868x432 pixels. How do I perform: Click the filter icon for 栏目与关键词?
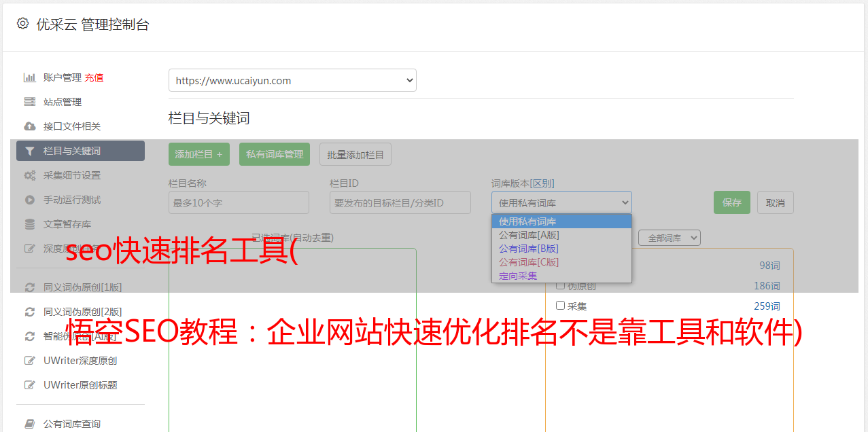coord(30,151)
